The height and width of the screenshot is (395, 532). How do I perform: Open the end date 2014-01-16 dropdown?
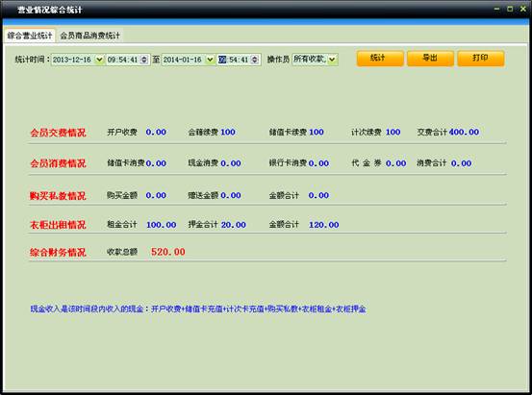coord(210,60)
